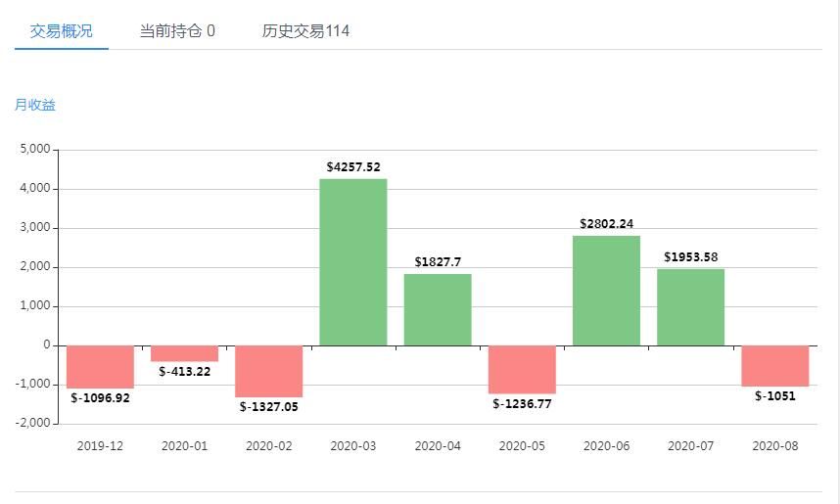Select the 2019-12 red loss bar
Screen dimensions: 840x504
(100, 367)
